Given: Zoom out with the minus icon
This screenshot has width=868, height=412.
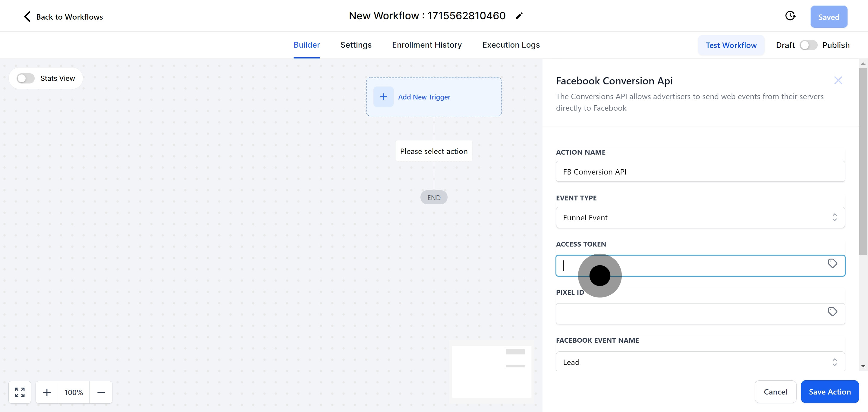Looking at the screenshot, I should [101, 392].
